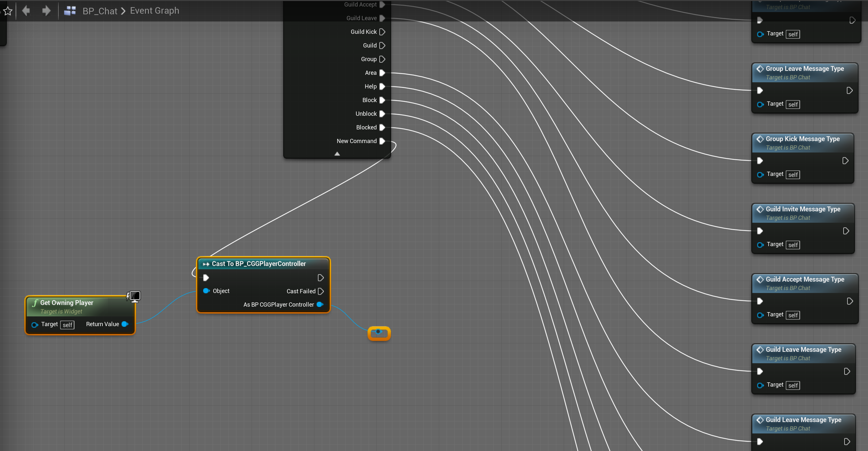Select the Event Graph breadcrumb
The width and height of the screenshot is (868, 451).
pyautogui.click(x=154, y=11)
